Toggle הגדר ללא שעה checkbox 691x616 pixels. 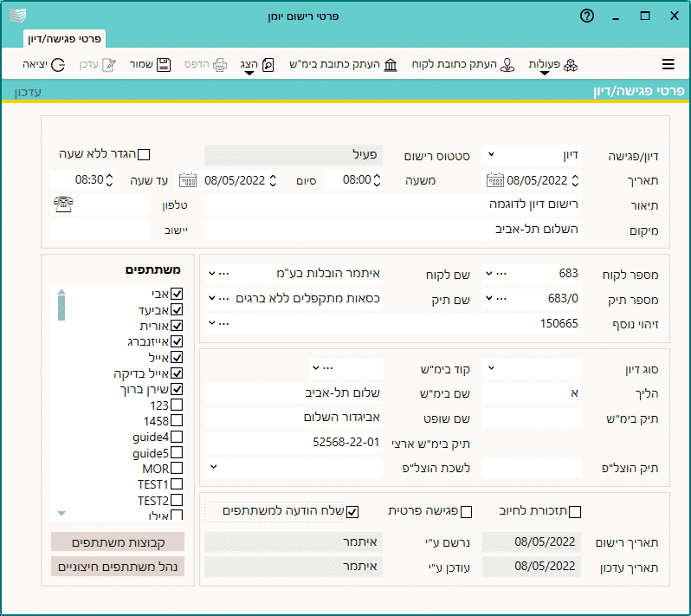144,155
